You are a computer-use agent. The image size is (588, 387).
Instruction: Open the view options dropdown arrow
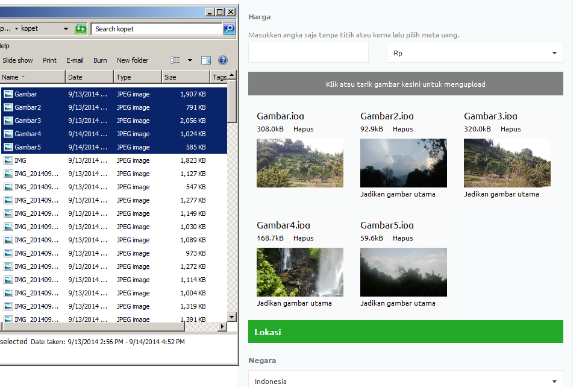tap(190, 60)
